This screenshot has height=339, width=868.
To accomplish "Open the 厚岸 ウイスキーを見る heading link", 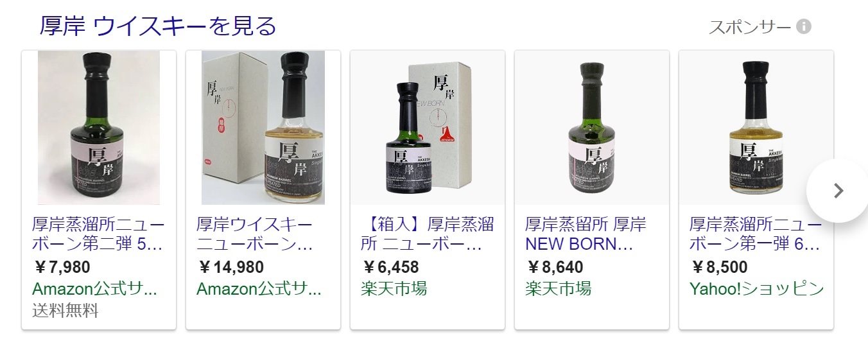I will pyautogui.click(x=158, y=26).
